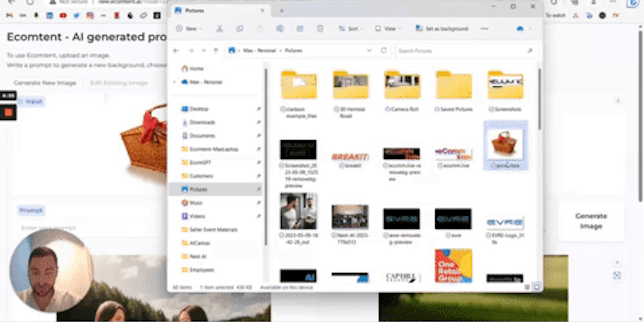The width and height of the screenshot is (644, 322).
Task: Select Downloads in navigation pane
Action: tap(202, 122)
